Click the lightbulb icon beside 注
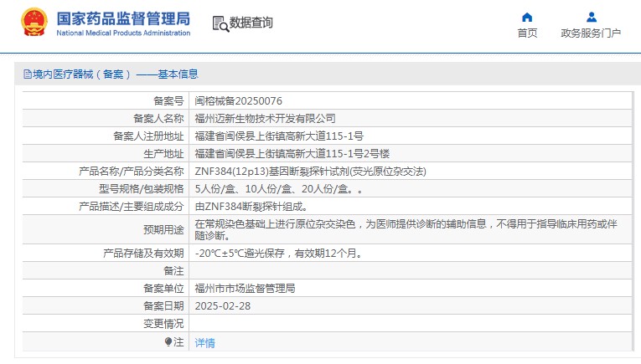This screenshot has width=641, height=364. [x=168, y=341]
